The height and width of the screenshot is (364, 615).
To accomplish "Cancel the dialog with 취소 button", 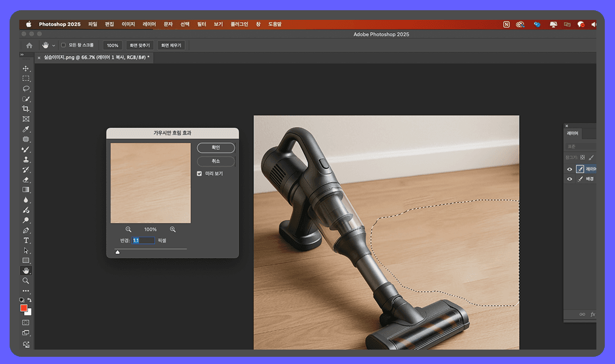I will (216, 161).
